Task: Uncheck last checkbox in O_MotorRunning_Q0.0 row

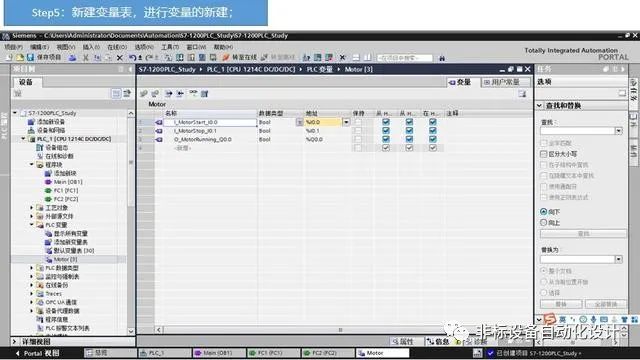Action: click(433, 139)
